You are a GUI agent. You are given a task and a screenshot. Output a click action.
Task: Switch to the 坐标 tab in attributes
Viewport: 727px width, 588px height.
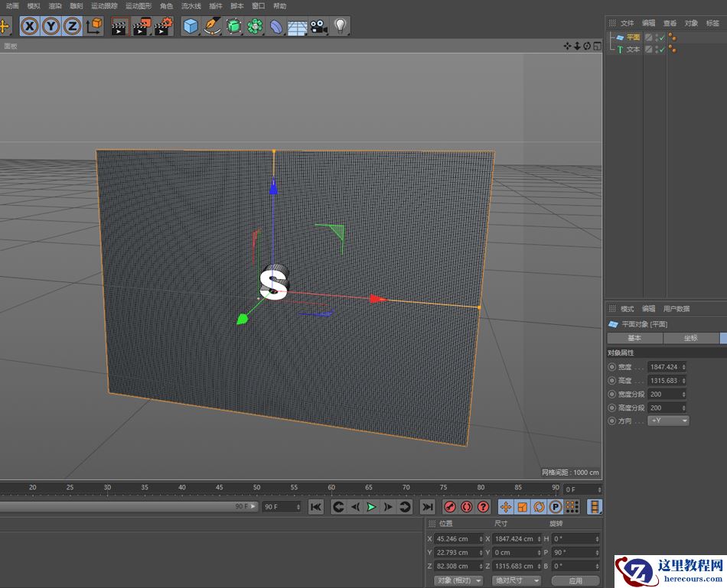tap(690, 338)
